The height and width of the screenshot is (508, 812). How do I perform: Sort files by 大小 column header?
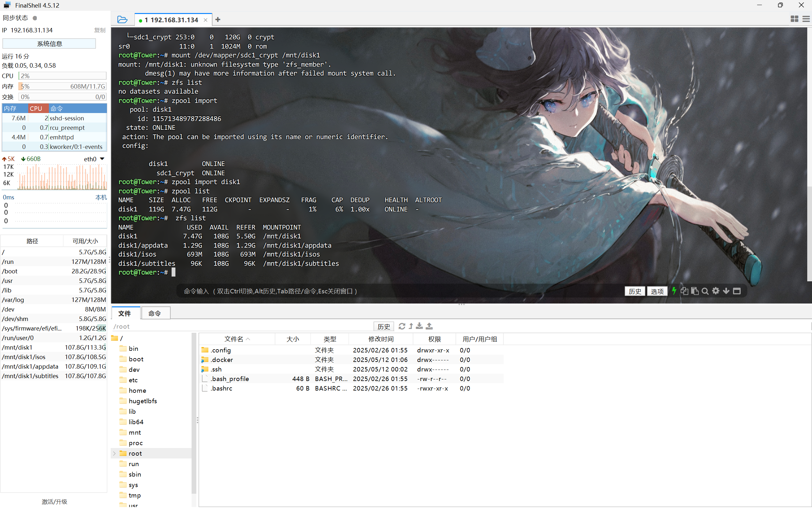pyautogui.click(x=292, y=339)
